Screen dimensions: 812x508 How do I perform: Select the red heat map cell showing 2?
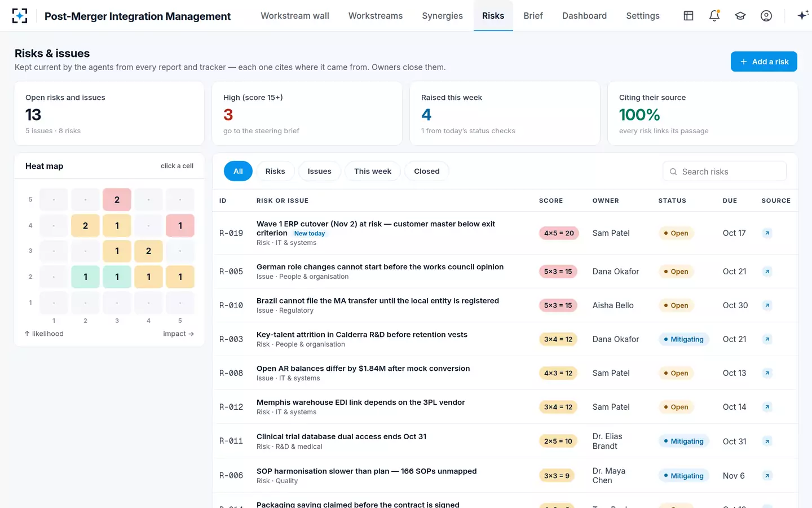[117, 200]
